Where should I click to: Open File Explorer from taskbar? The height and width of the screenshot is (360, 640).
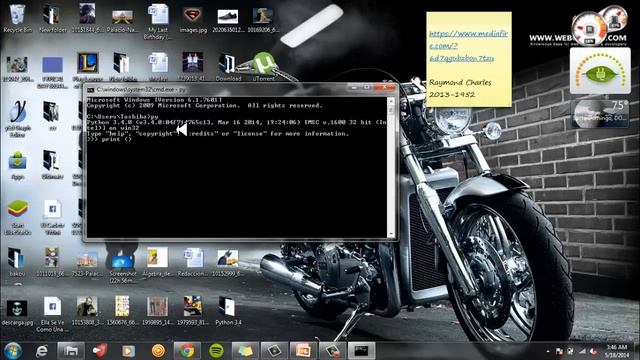point(71,351)
